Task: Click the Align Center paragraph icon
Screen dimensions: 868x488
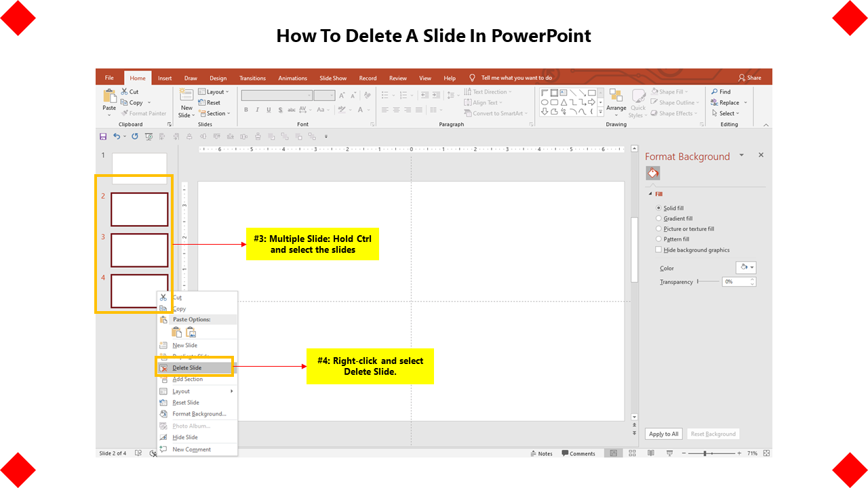Action: [397, 110]
